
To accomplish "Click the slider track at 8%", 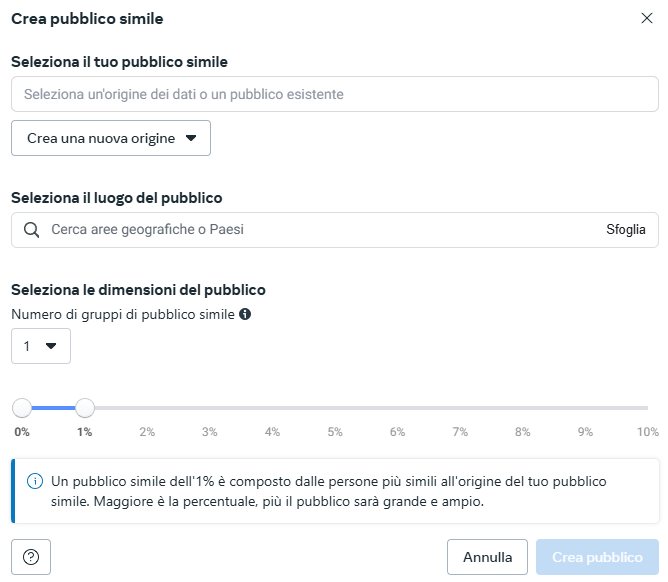I will [x=522, y=408].
